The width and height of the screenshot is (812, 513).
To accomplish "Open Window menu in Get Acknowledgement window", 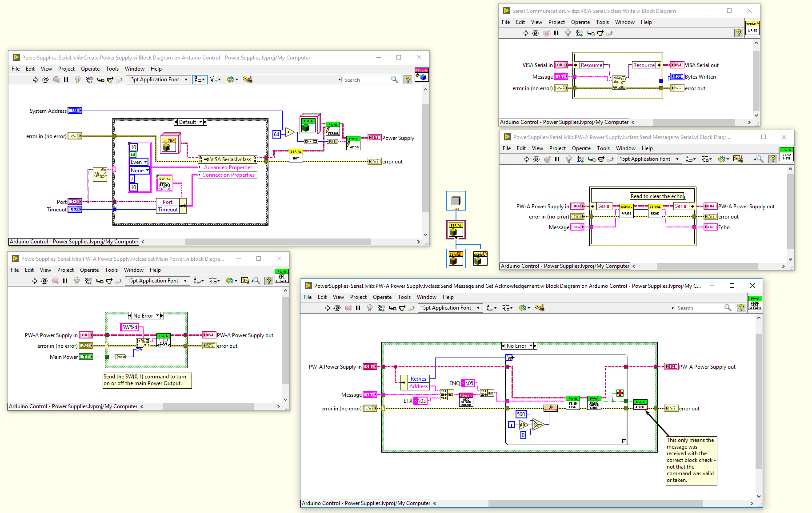I will pos(427,297).
